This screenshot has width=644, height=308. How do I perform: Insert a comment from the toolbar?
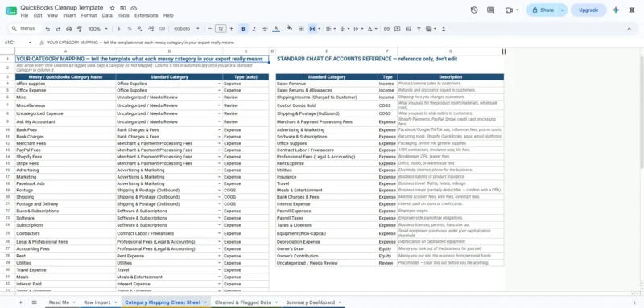click(x=397, y=29)
